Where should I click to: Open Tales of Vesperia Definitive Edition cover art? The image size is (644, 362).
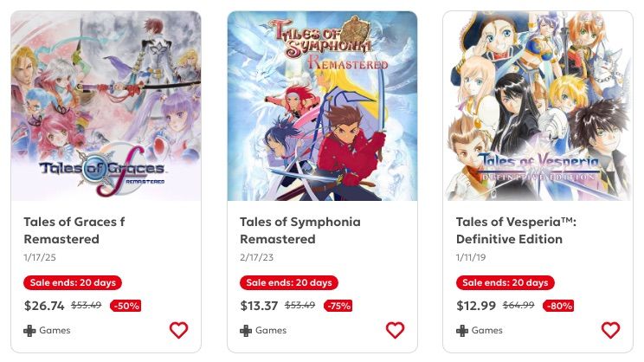(x=538, y=106)
